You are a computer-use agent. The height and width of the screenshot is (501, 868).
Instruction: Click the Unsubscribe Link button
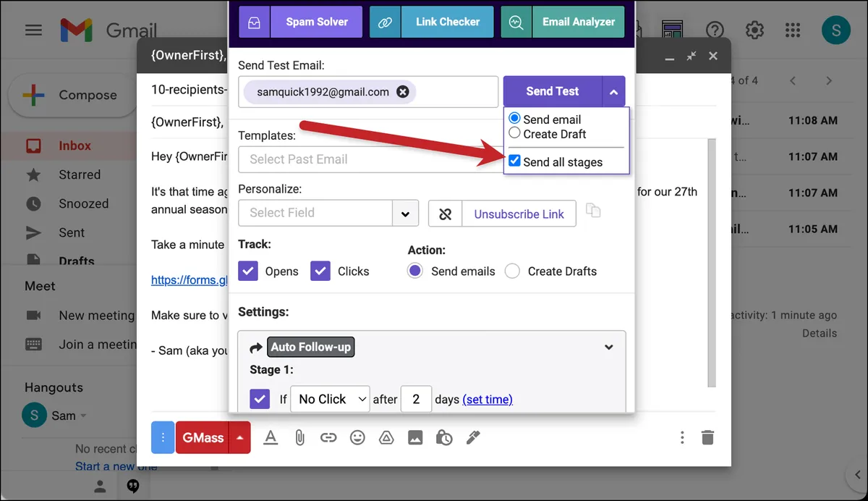[x=519, y=214]
